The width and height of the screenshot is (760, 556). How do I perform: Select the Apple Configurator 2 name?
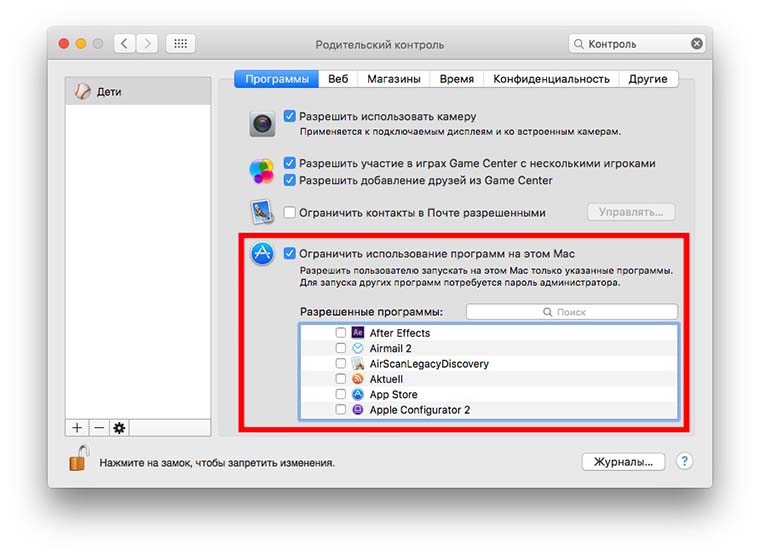click(420, 410)
